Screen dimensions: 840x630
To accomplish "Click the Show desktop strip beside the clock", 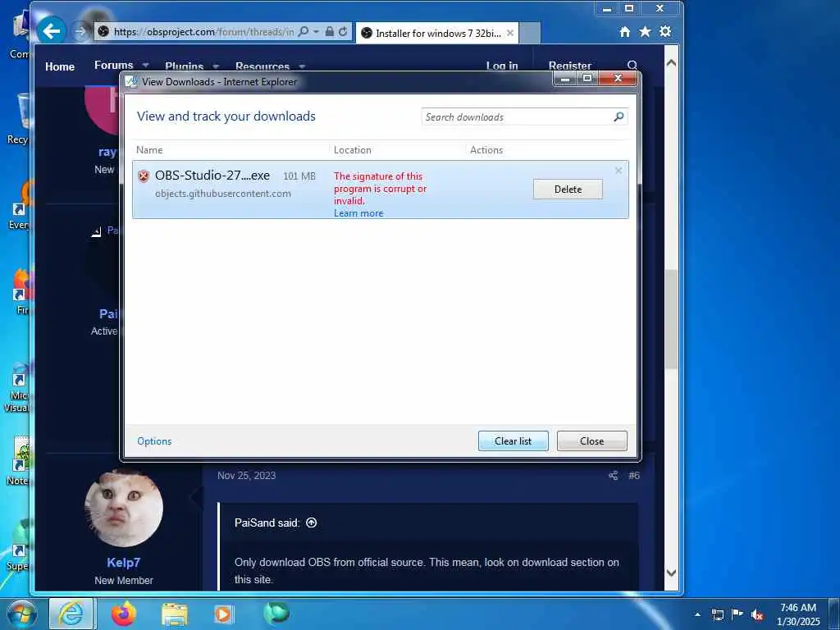I will click(833, 614).
